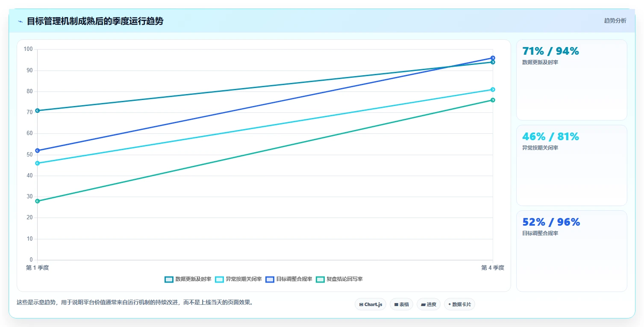Click 数据更新及时率 fourth-quarter data point at 94

(x=493, y=62)
